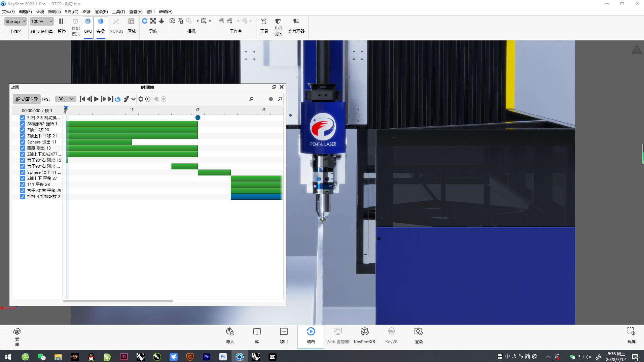Open the 渲染(R) menu
Screen dimensions: 644x362
(100, 11)
